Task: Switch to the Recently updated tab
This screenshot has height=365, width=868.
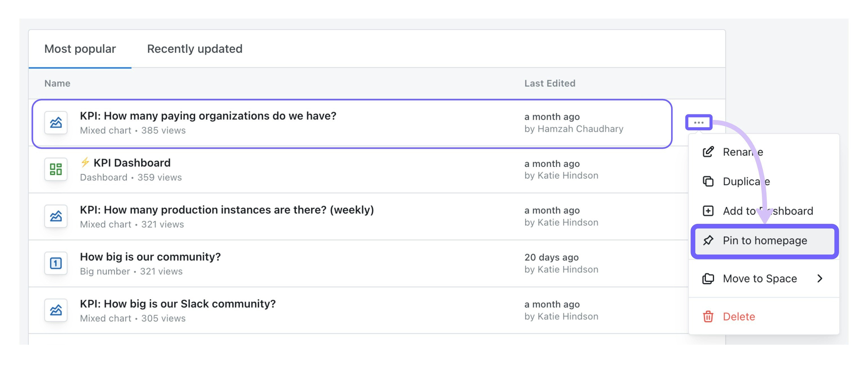Action: pyautogui.click(x=194, y=49)
